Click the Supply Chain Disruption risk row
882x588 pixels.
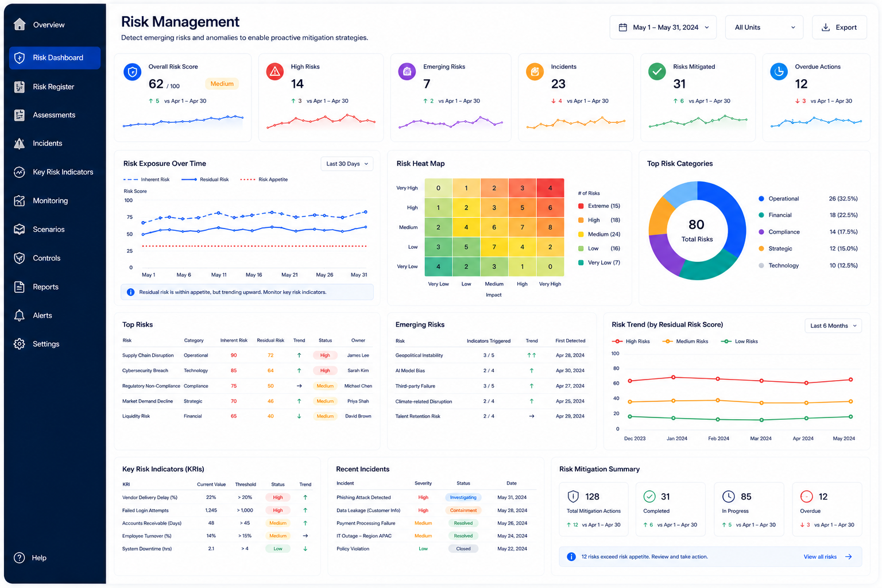pos(247,355)
